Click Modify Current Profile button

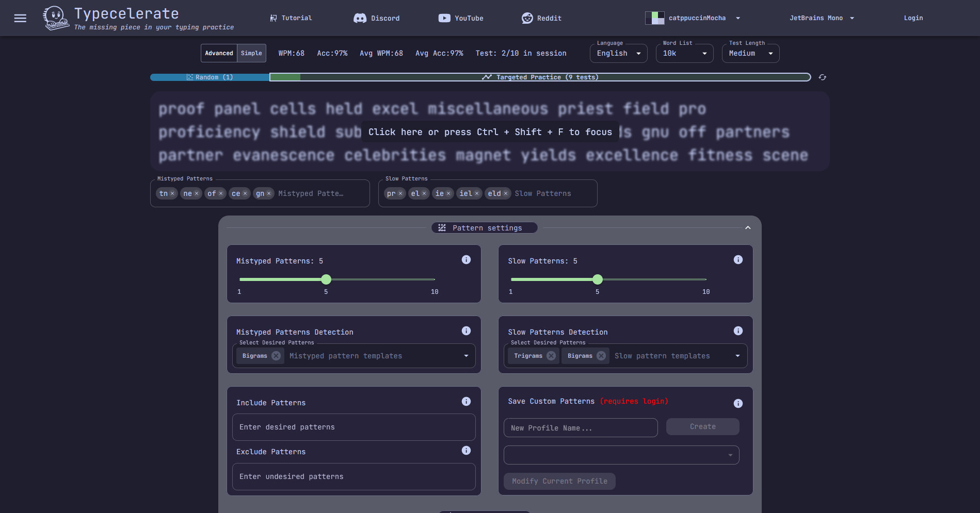(x=559, y=481)
